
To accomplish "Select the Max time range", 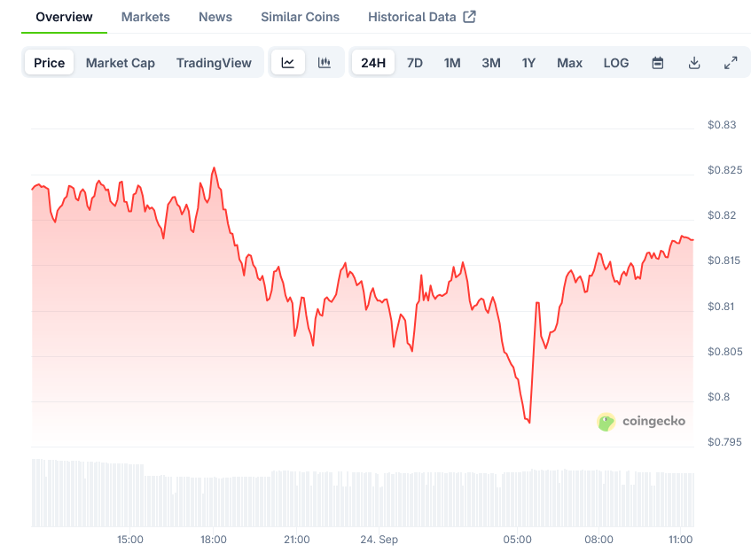I will 569,63.
